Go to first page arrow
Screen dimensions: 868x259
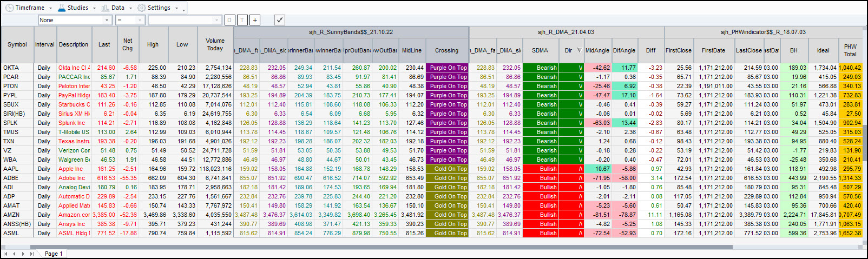pyautogui.click(x=5, y=254)
